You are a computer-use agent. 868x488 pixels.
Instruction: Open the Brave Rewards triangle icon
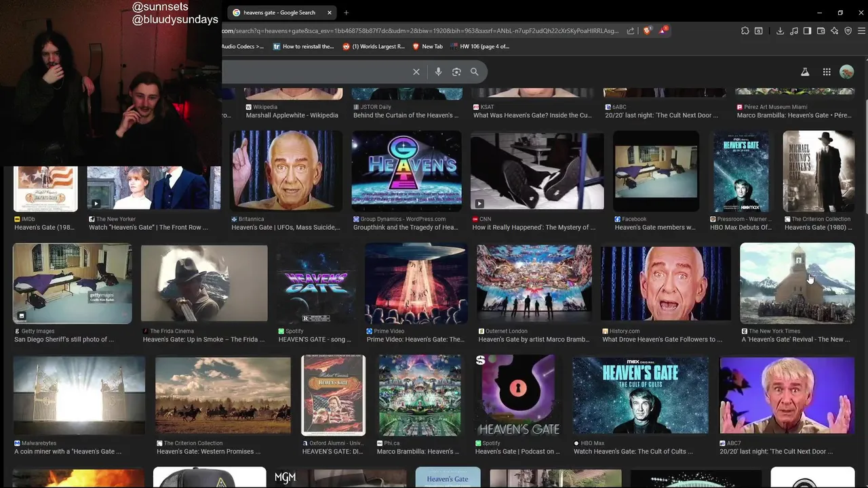[x=664, y=30]
